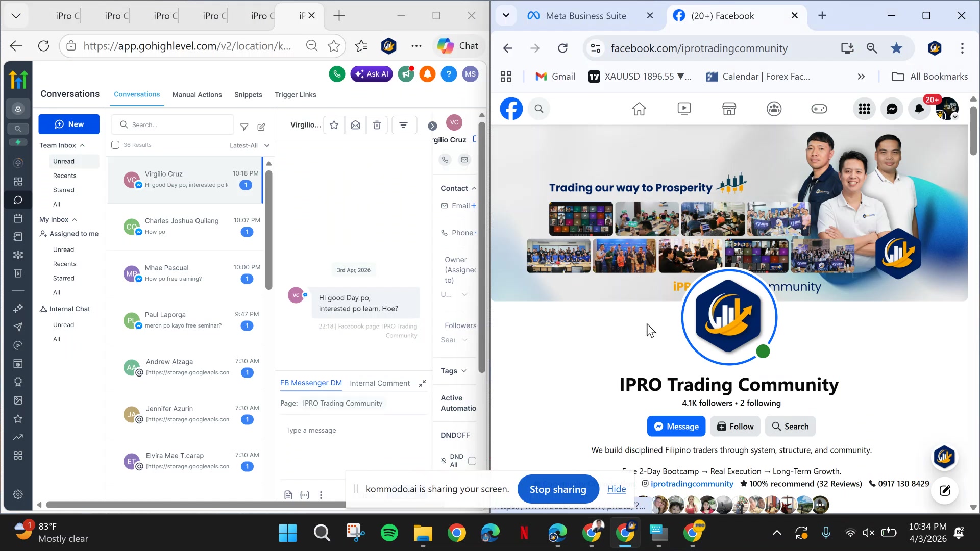Open the settings gear in GoHighLevel sidebar
Screen dimensions: 980x551
click(x=18, y=494)
